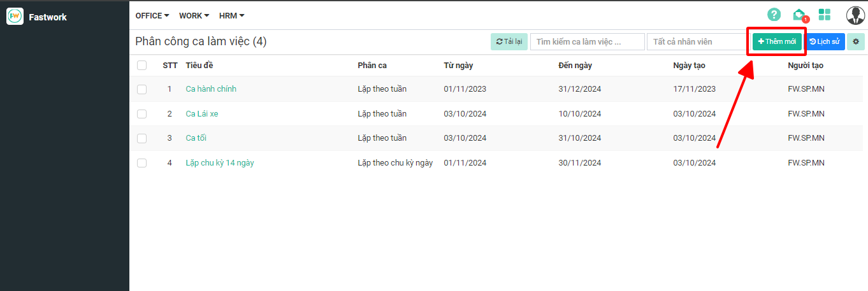Open the WORK dropdown menu
This screenshot has width=868, height=291.
click(194, 15)
